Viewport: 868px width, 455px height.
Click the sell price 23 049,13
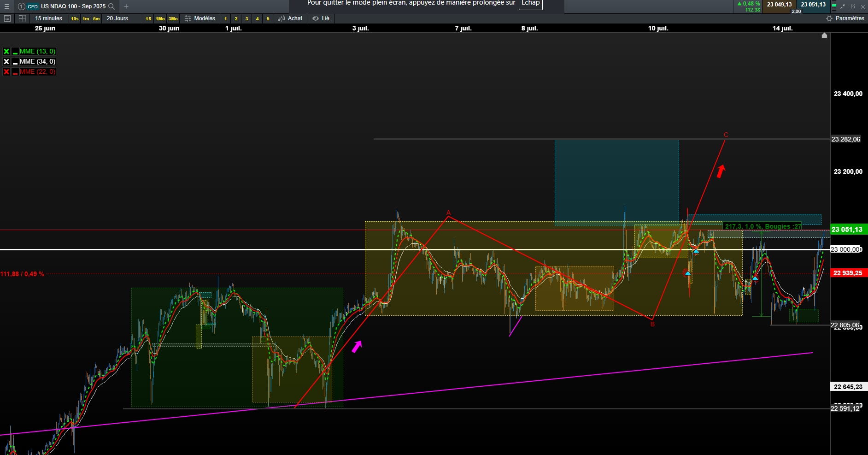(780, 5)
